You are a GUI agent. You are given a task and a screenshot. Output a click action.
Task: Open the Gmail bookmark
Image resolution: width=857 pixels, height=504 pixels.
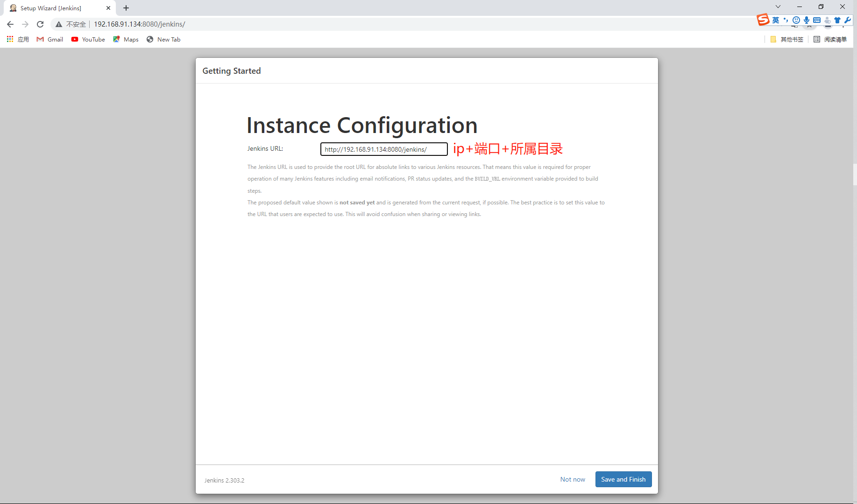click(50, 39)
